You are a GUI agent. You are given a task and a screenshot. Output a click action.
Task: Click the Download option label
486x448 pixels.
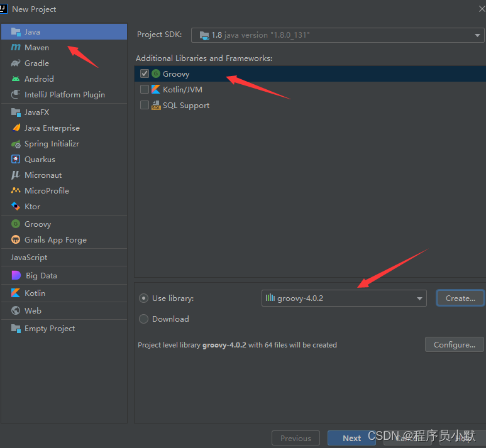tap(170, 319)
